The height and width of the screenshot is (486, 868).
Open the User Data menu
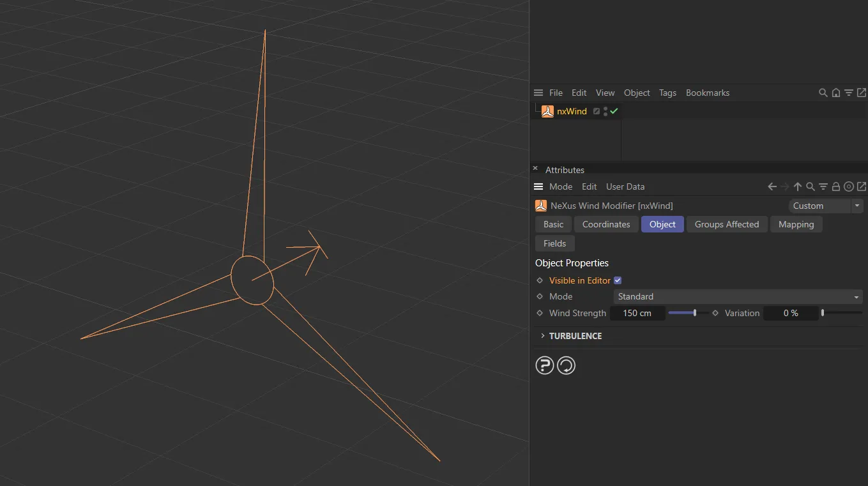coord(625,186)
